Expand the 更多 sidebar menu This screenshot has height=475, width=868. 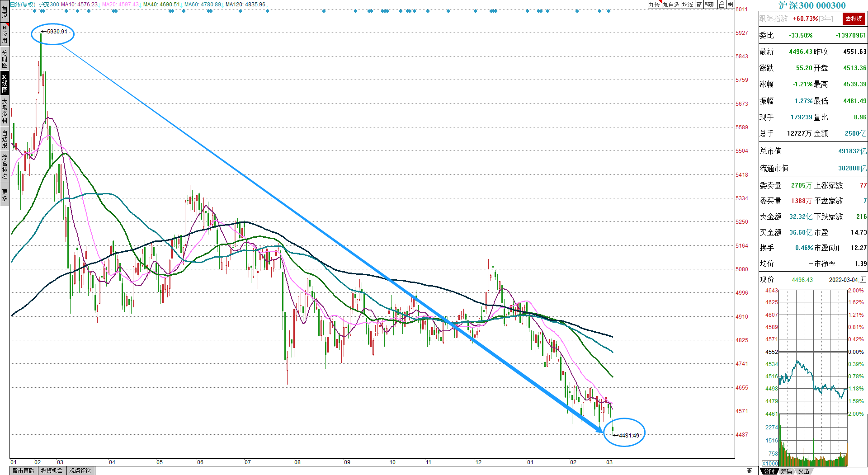click(x=5, y=195)
